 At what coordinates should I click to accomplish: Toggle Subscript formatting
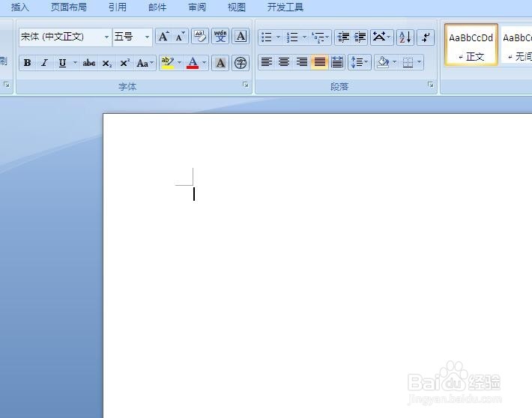(x=107, y=63)
